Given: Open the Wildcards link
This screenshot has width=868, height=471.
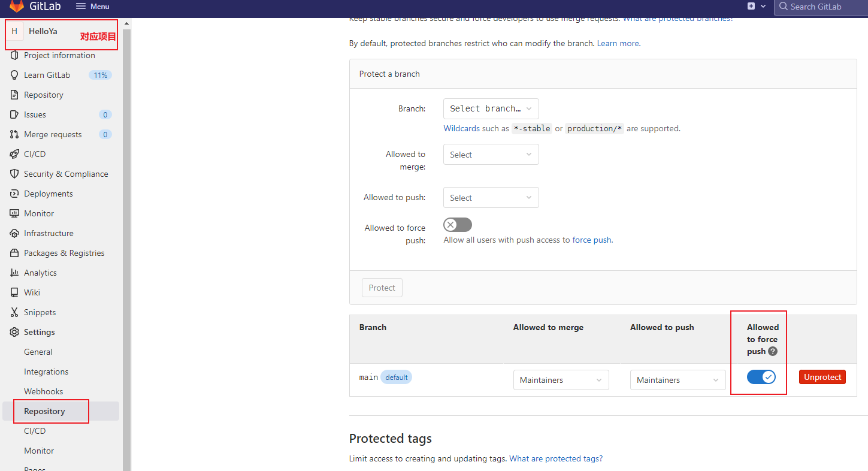Looking at the screenshot, I should (x=461, y=128).
